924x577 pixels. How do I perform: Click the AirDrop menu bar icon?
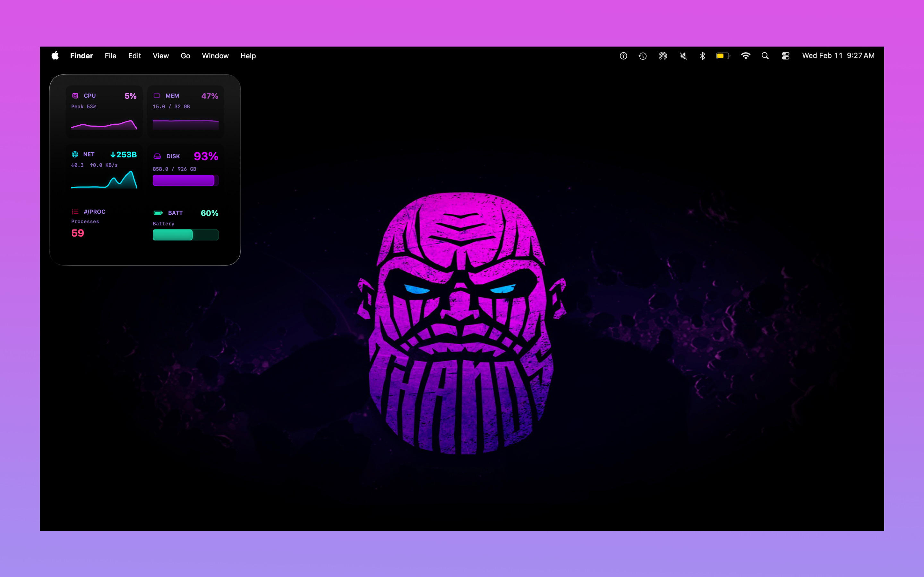point(663,56)
